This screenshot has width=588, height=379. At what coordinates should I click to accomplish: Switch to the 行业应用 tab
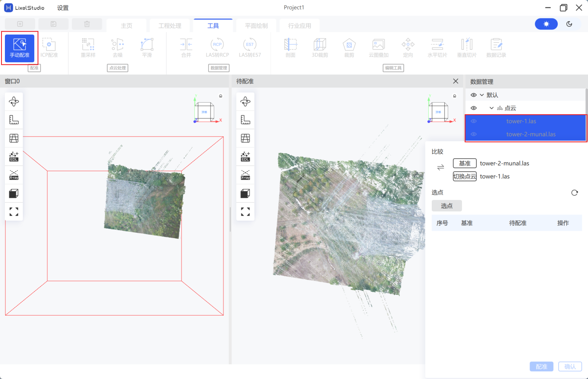[x=300, y=26]
